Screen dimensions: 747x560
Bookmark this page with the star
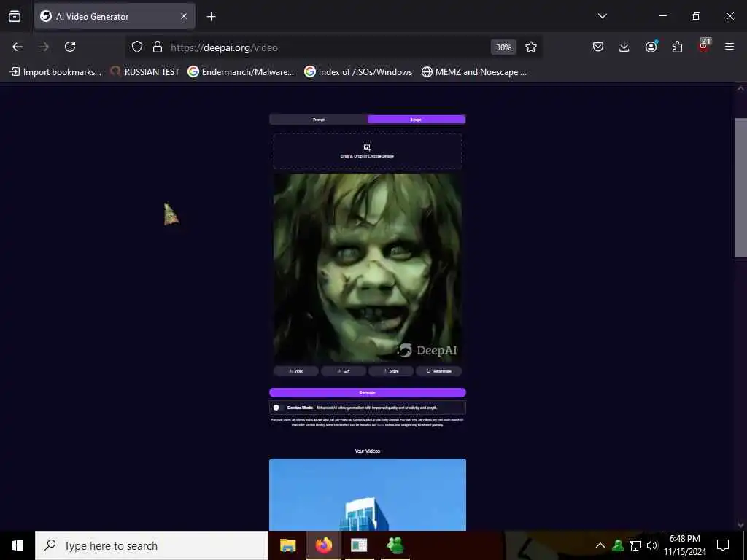[531, 47]
